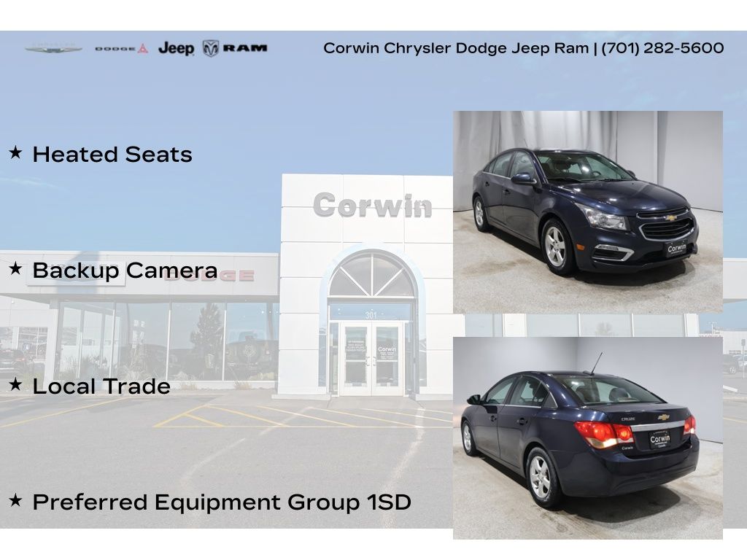Click the Preferred Equipment Group 1SD text

pyautogui.click(x=222, y=502)
